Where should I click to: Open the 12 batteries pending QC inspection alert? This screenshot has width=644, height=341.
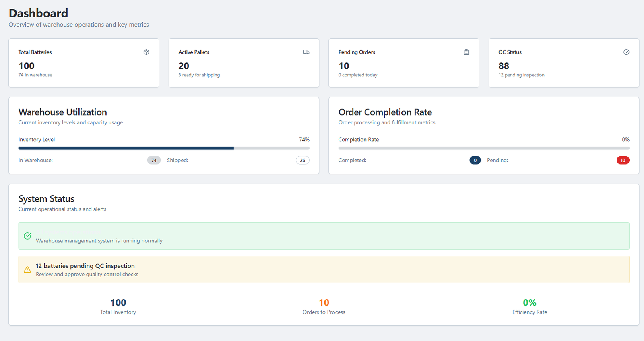[85, 266]
